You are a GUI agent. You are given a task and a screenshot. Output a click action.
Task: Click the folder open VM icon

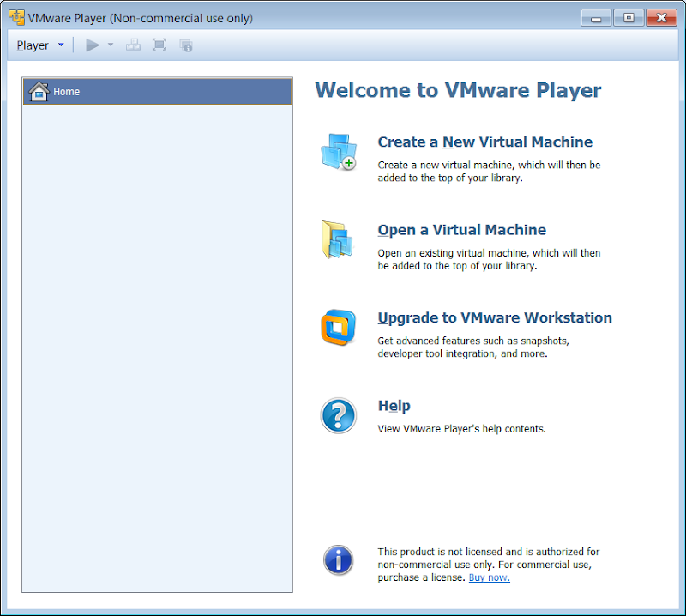337,239
